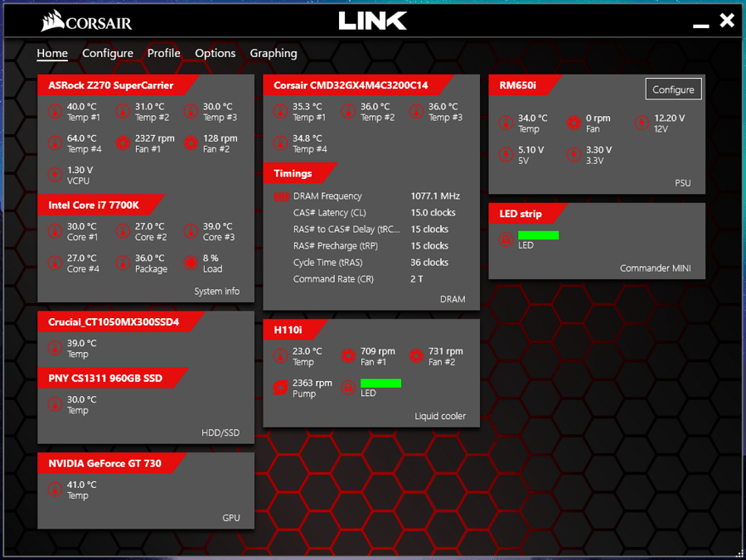
Task: Click the RM650i Fan icon
Action: 574,123
